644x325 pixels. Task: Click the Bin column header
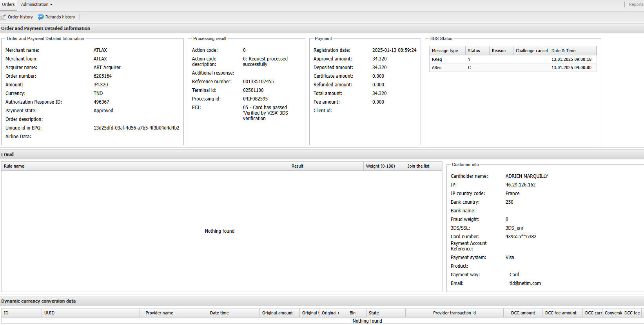(x=352, y=313)
